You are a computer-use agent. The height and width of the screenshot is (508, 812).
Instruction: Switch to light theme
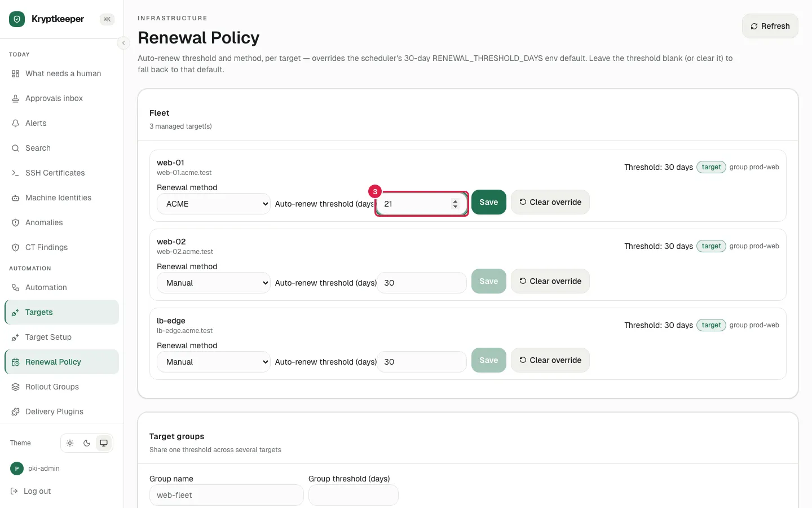point(70,443)
